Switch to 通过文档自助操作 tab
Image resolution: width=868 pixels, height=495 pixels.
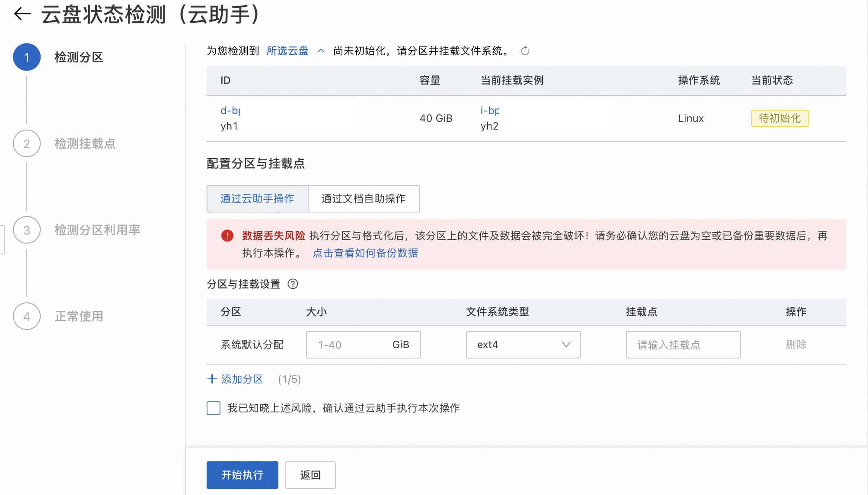click(x=364, y=199)
